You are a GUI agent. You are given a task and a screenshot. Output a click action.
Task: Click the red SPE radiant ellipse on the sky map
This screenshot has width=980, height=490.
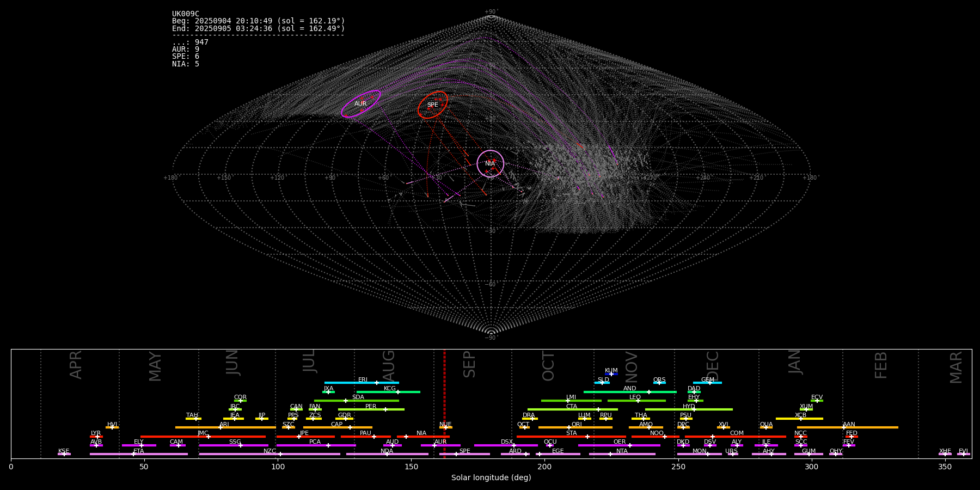pyautogui.click(x=433, y=105)
